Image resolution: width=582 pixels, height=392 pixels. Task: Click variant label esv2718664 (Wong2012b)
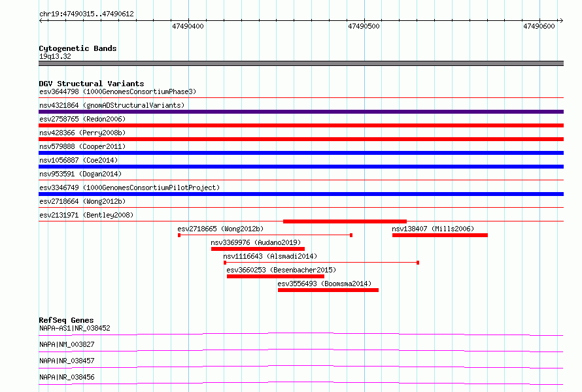pyautogui.click(x=82, y=201)
